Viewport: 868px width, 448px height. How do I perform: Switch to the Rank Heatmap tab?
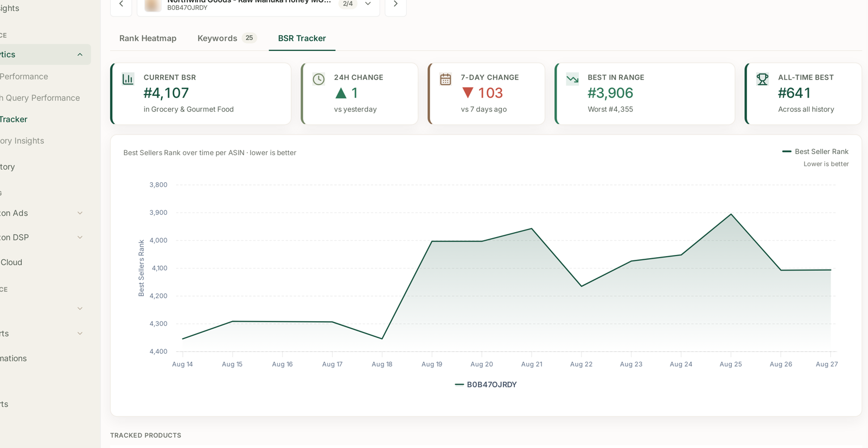click(148, 39)
